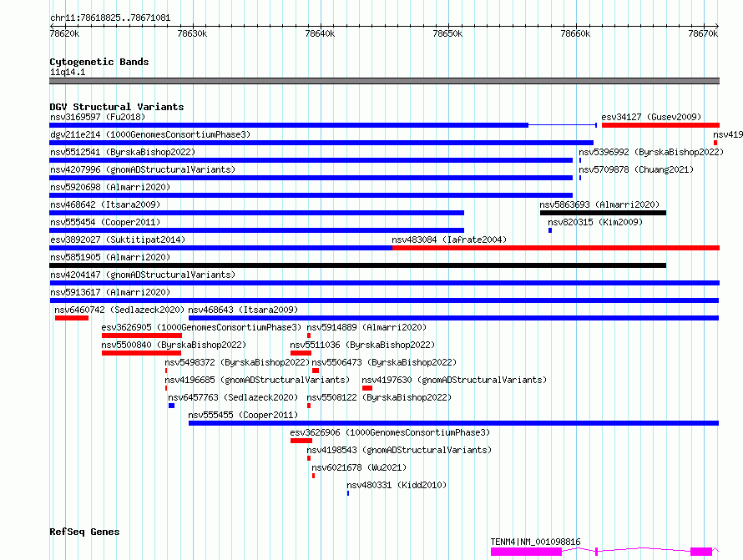Open nsv5498372 (ByrskaBishop2022) variant
The height and width of the screenshot is (560, 743).
pos(237,362)
